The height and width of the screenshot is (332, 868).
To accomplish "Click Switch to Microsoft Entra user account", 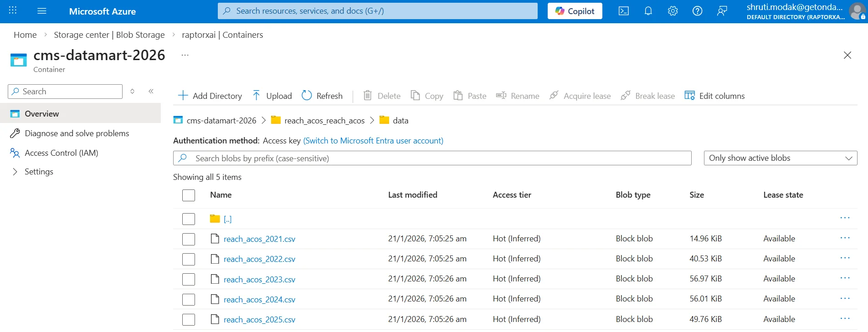I will (x=373, y=141).
